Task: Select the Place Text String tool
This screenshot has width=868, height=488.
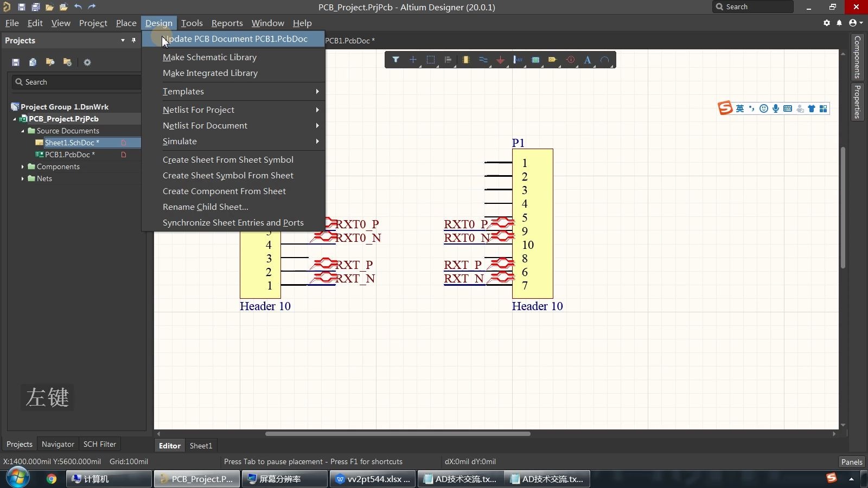Action: coord(588,60)
